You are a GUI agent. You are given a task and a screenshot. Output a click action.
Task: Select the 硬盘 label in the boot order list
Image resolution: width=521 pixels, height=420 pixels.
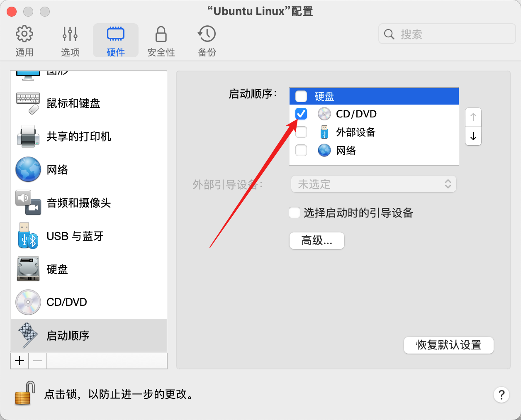[324, 97]
